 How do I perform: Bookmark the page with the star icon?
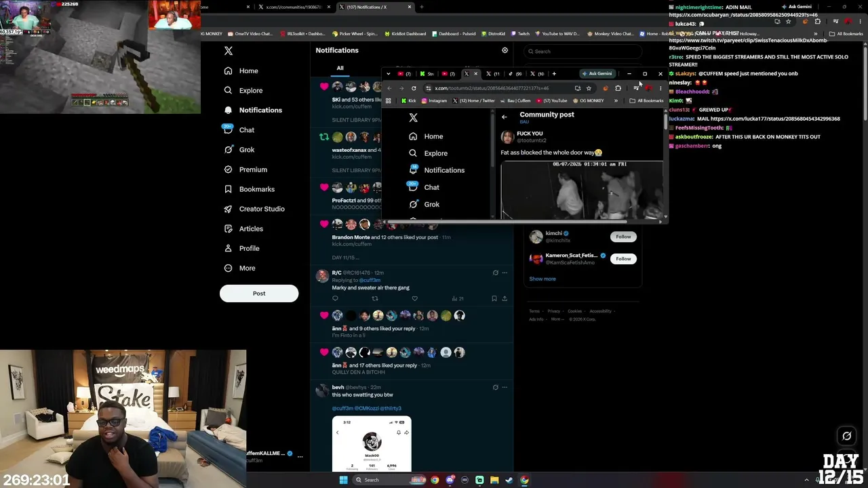589,88
